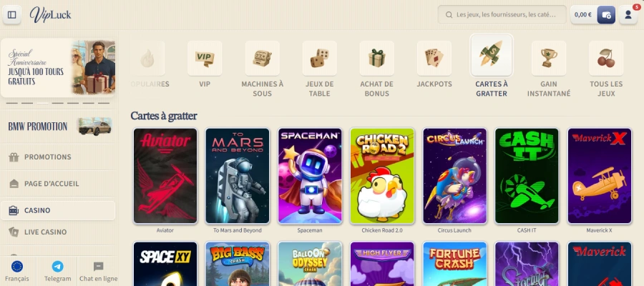This screenshot has height=286, width=644.
Task: Open the Français language selector
Action: (x=17, y=271)
